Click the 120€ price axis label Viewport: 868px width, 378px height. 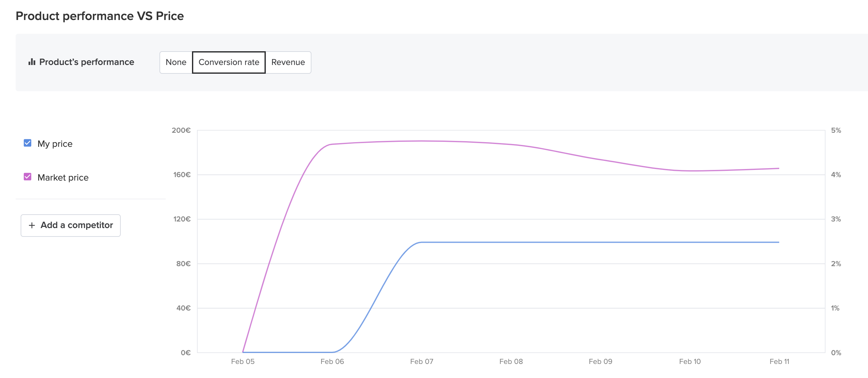pyautogui.click(x=182, y=219)
